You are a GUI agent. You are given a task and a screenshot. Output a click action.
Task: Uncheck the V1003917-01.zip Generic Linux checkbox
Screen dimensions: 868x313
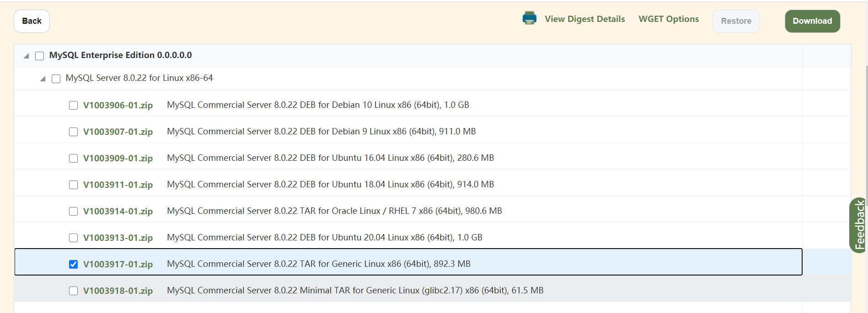click(x=73, y=265)
